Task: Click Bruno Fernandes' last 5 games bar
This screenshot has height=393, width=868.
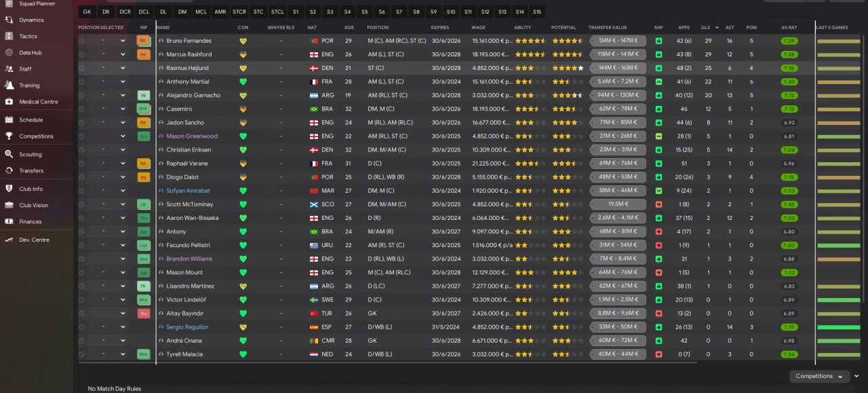Action: 839,41
